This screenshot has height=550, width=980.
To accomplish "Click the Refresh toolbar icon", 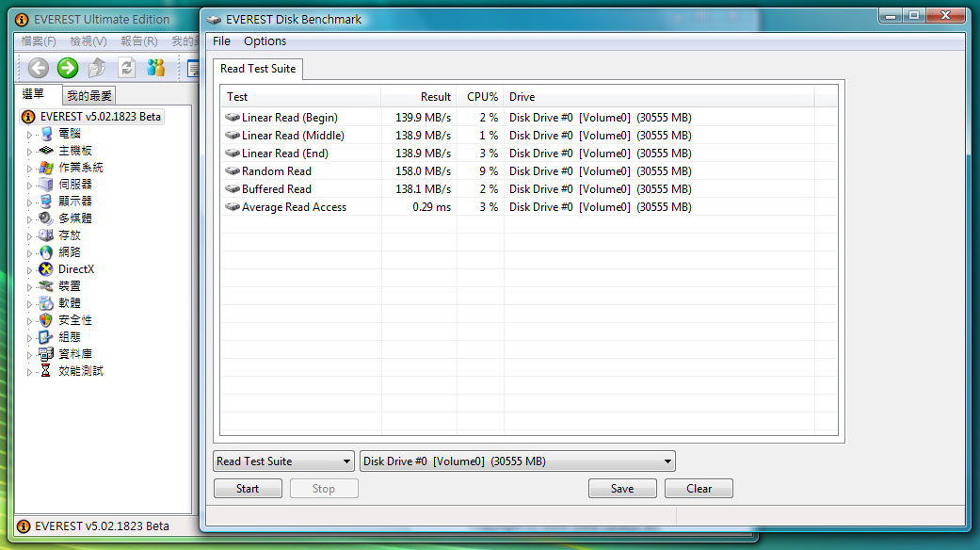I will pos(127,68).
